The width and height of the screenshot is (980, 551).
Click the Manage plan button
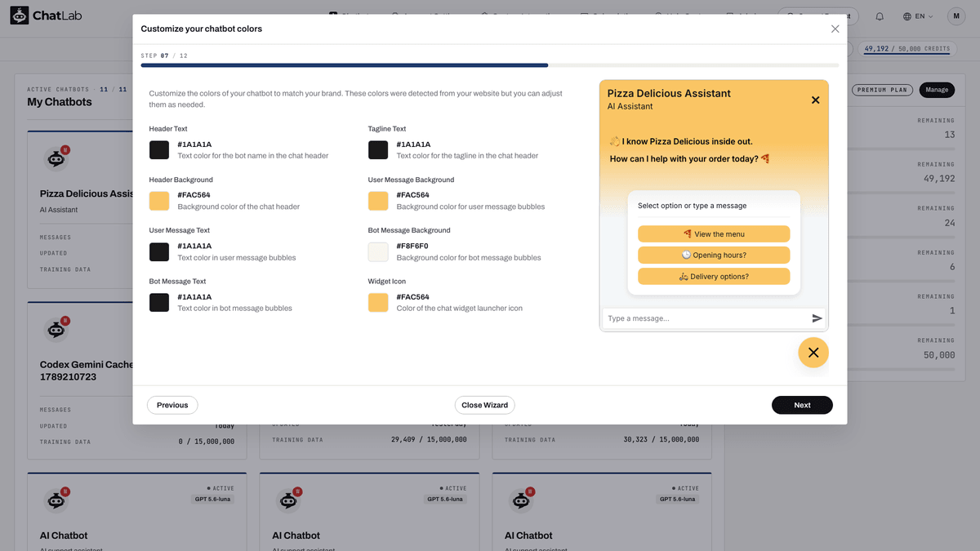(x=937, y=90)
